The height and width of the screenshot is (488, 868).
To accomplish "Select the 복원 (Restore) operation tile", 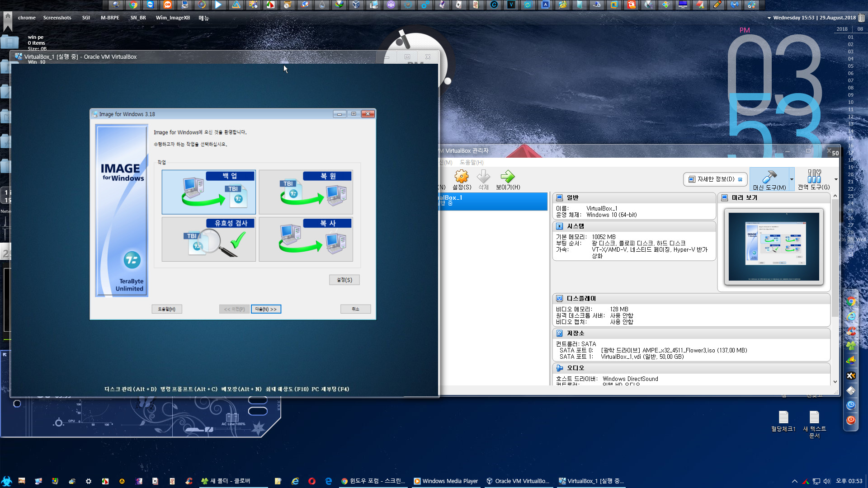I will [x=306, y=192].
